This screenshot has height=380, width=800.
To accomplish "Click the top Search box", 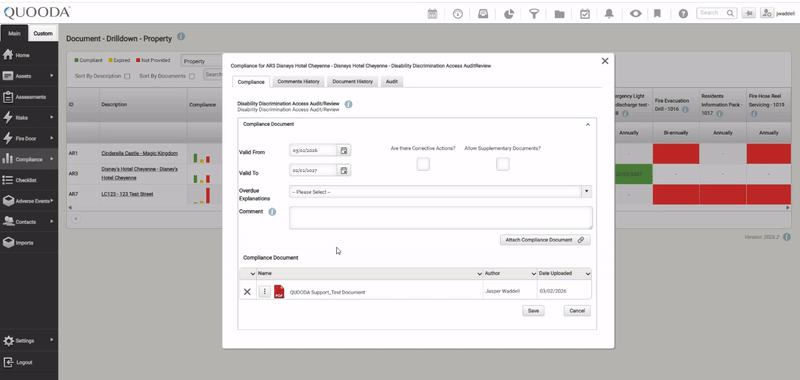I will click(x=717, y=13).
